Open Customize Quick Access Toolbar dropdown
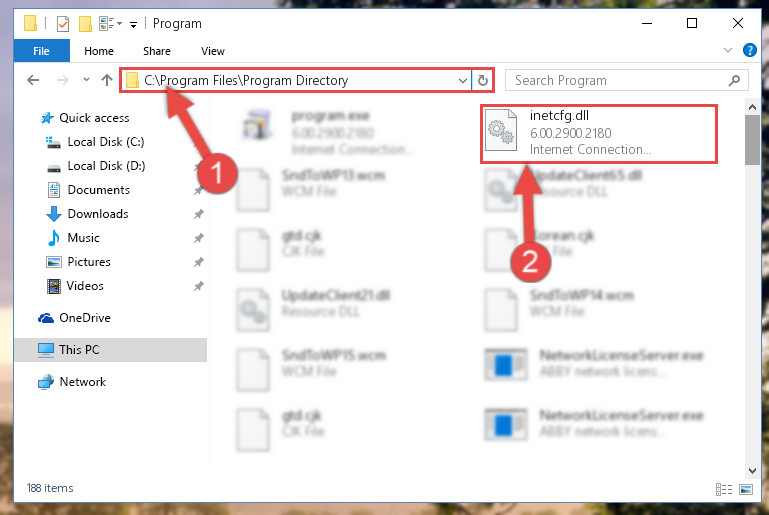The width and height of the screenshot is (769, 515). (133, 25)
